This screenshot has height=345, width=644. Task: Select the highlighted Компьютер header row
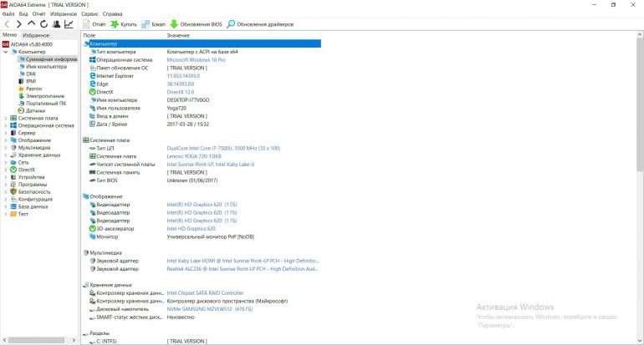202,44
